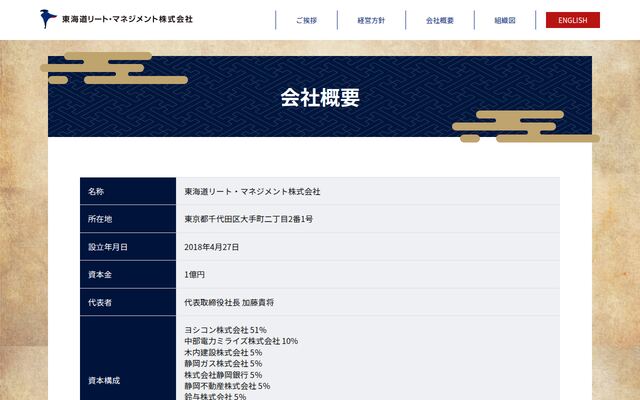Select the 名称 row label
640x400 pixels.
pyautogui.click(x=96, y=191)
